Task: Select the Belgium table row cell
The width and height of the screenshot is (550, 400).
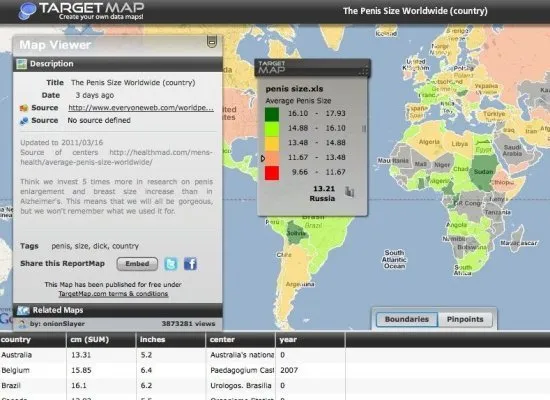Action: 33,371
